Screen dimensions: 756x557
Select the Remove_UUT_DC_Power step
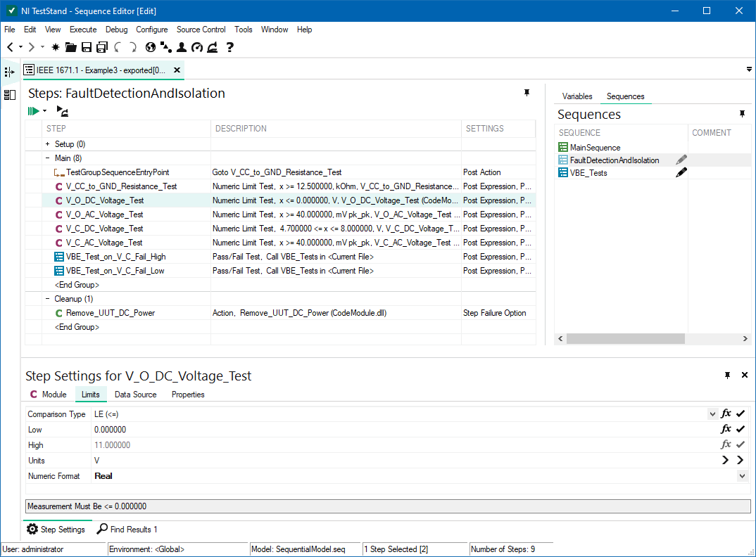point(111,313)
